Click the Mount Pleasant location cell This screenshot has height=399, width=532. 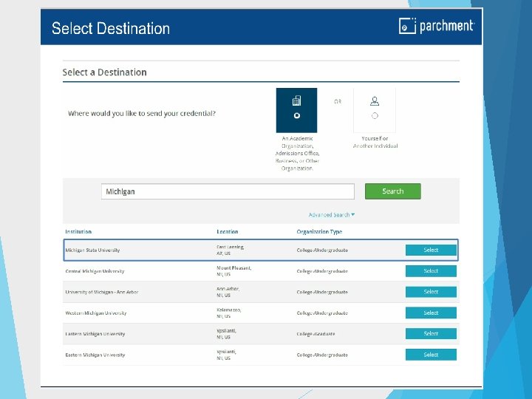pyautogui.click(x=233, y=271)
